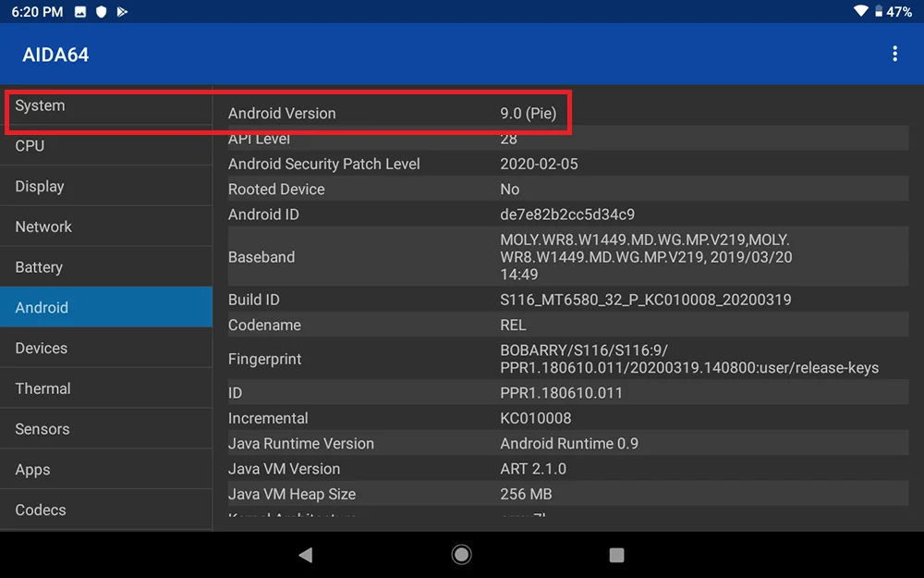924x578 pixels.
Task: Select the Rooted Device label
Action: click(276, 190)
